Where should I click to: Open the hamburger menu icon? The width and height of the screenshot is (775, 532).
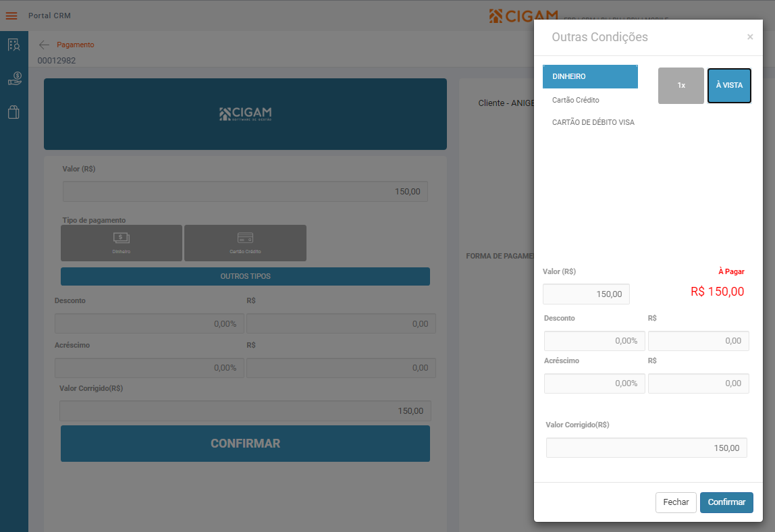click(11, 16)
